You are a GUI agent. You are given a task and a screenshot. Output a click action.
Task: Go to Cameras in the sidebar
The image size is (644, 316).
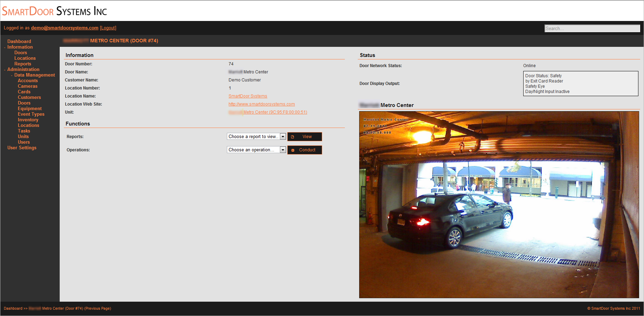pos(27,86)
